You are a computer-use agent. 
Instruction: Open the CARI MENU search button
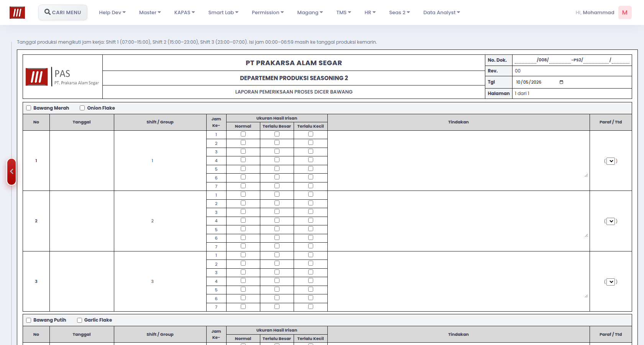pyautogui.click(x=63, y=12)
